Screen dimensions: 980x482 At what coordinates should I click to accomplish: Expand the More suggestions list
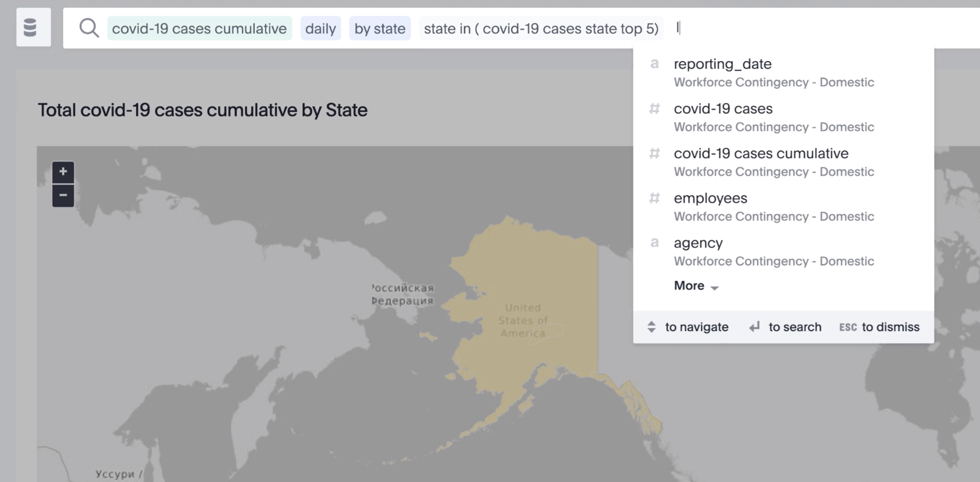(689, 286)
